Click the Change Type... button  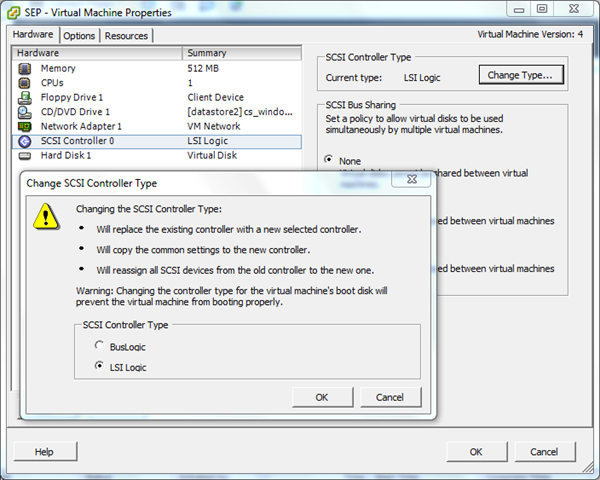(x=522, y=75)
